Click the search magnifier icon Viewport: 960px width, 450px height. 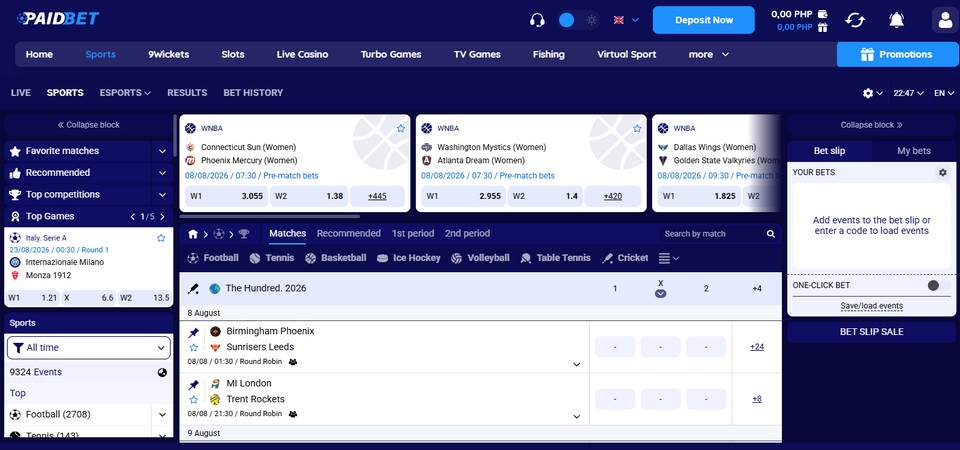pos(771,234)
